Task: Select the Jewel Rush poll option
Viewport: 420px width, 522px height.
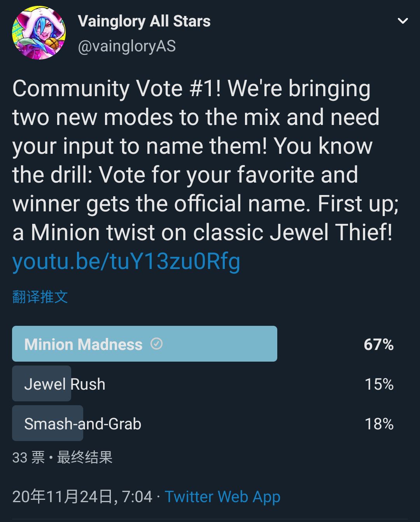Action: click(65, 384)
